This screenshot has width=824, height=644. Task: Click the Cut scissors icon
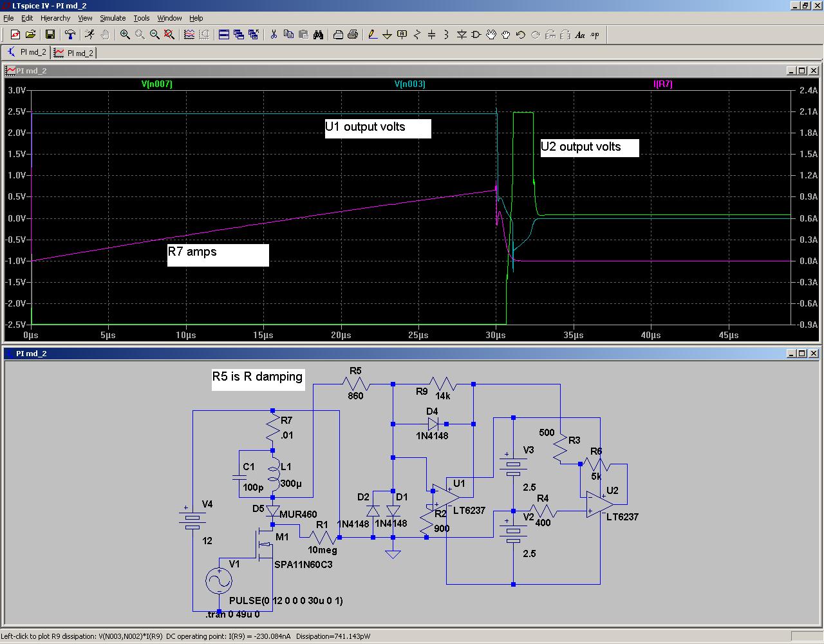(274, 35)
